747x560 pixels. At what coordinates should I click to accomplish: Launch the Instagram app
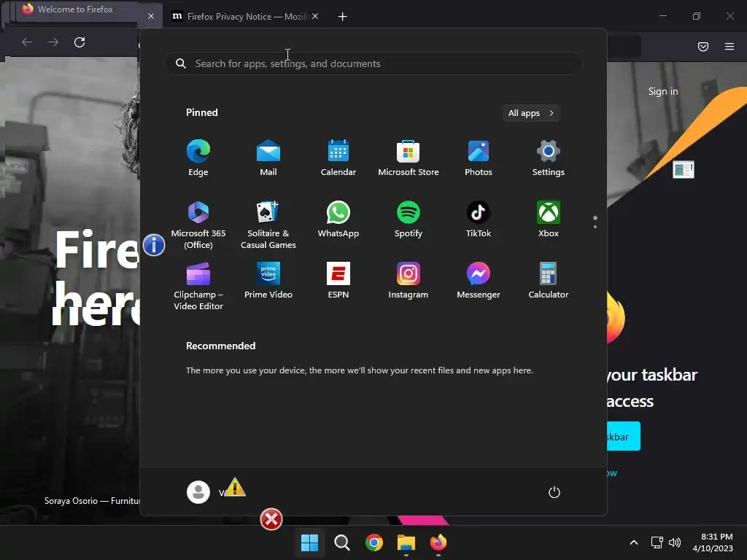click(409, 280)
